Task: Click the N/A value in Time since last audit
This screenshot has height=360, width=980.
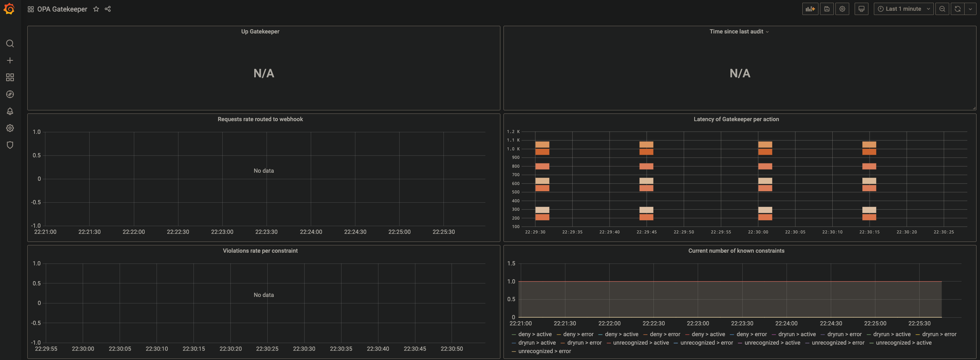Action: point(740,73)
